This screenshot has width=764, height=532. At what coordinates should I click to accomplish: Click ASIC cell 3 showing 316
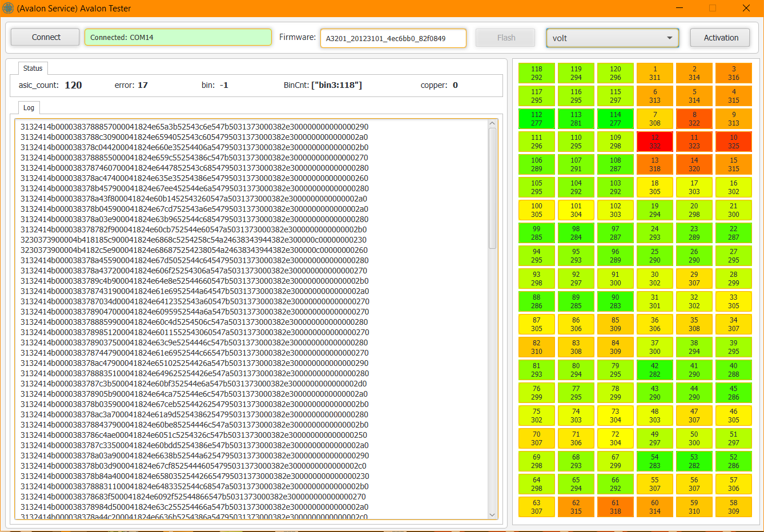[x=734, y=73]
